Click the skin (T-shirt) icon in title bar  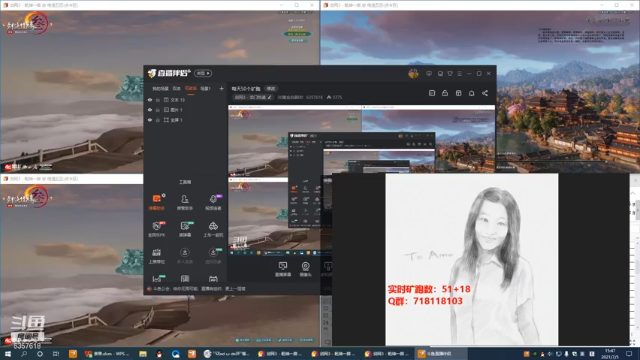point(450,73)
